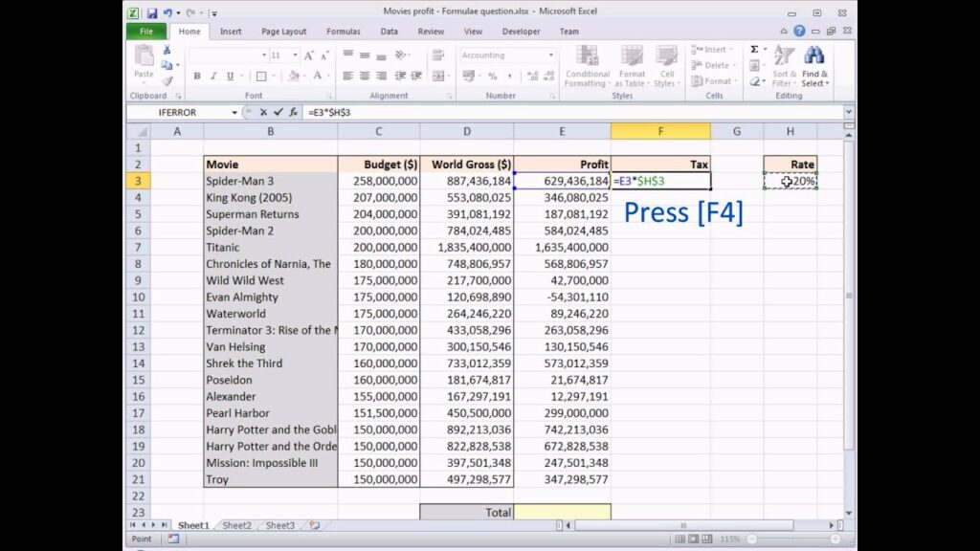The height and width of the screenshot is (551, 980).
Task: Open the Sheet2 worksheet tab
Action: point(236,525)
